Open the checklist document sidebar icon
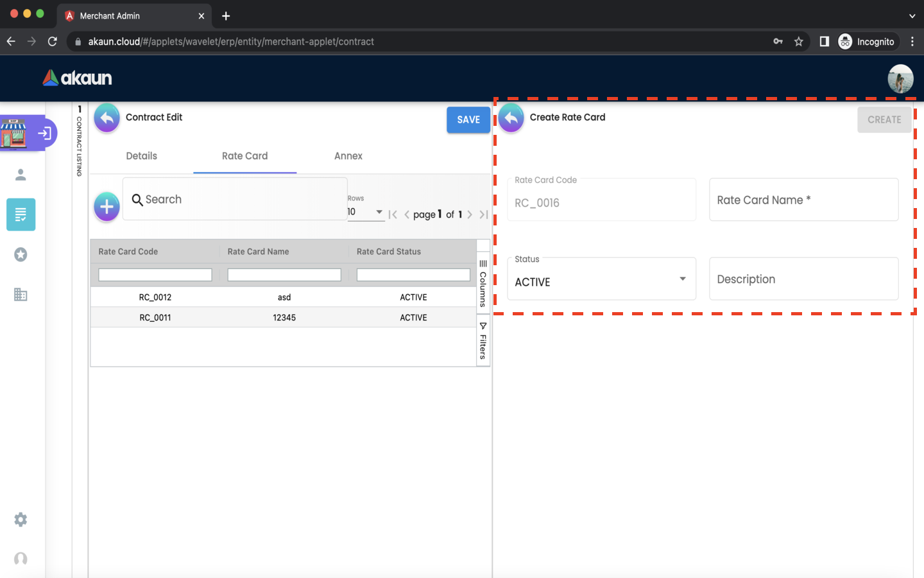This screenshot has width=924, height=578. click(x=21, y=215)
